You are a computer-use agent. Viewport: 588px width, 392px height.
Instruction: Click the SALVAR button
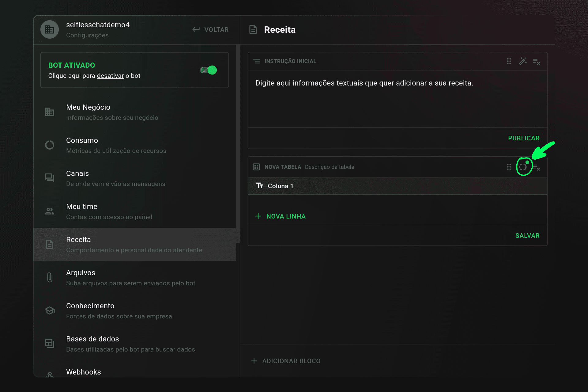[x=527, y=236]
